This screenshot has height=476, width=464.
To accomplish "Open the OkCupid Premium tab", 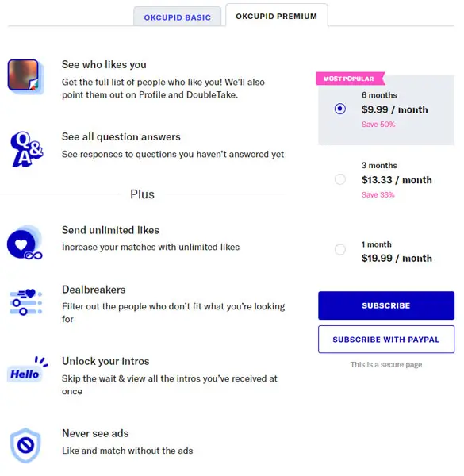I will (x=277, y=16).
